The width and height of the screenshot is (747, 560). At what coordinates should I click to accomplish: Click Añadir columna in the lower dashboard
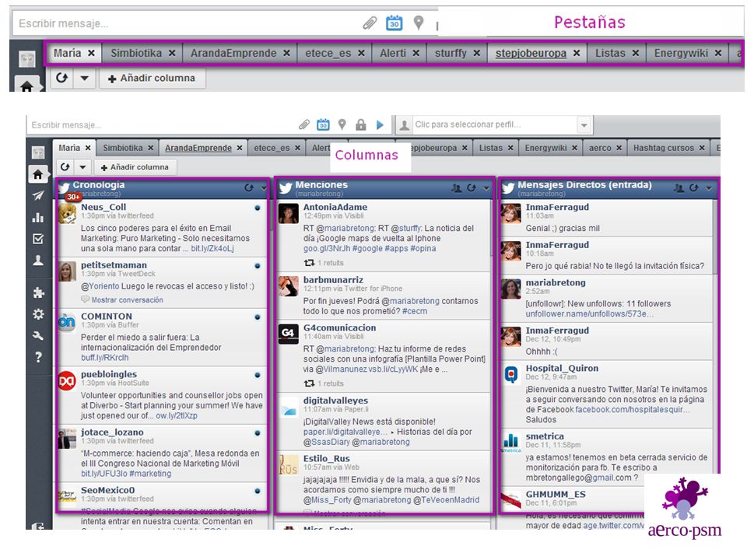[x=135, y=167]
